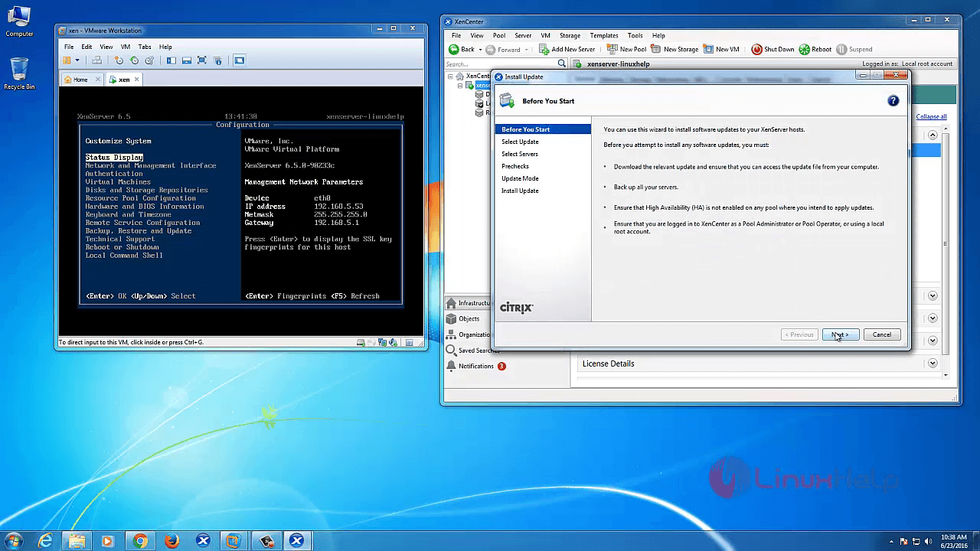Screen dimensions: 980x551
Task: Click VMware Workstation taskbar icon
Action: (234, 541)
